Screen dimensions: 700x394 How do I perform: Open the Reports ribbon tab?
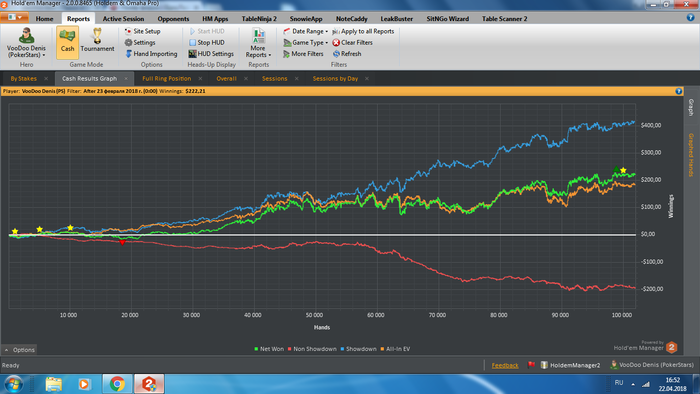[78, 19]
